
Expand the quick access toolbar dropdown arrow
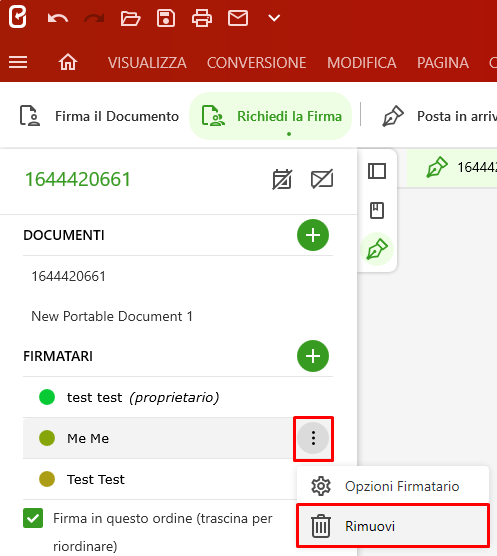click(274, 18)
